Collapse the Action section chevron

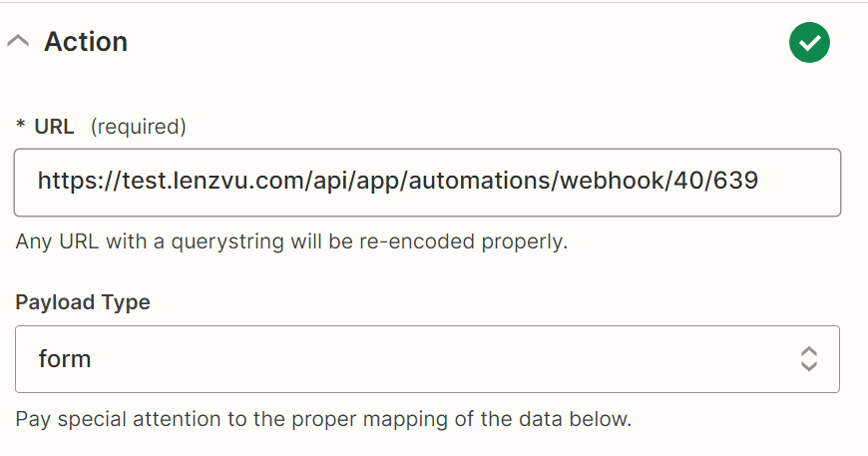(x=18, y=42)
